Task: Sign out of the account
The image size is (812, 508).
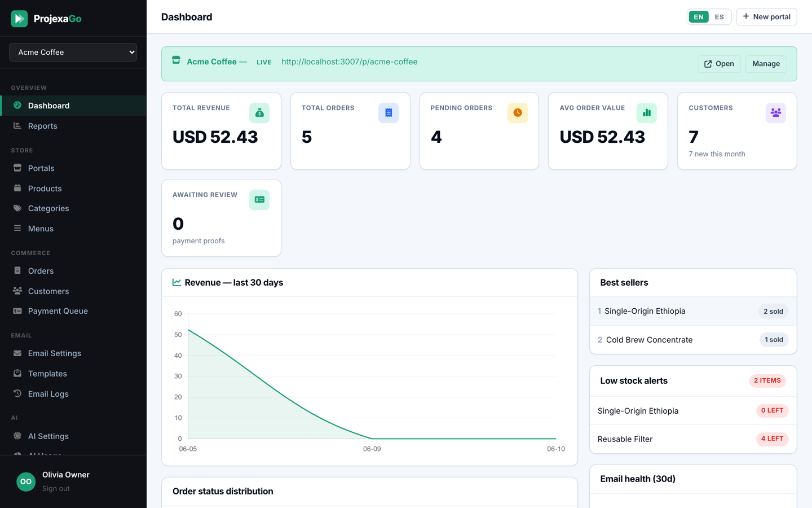Action: point(56,489)
